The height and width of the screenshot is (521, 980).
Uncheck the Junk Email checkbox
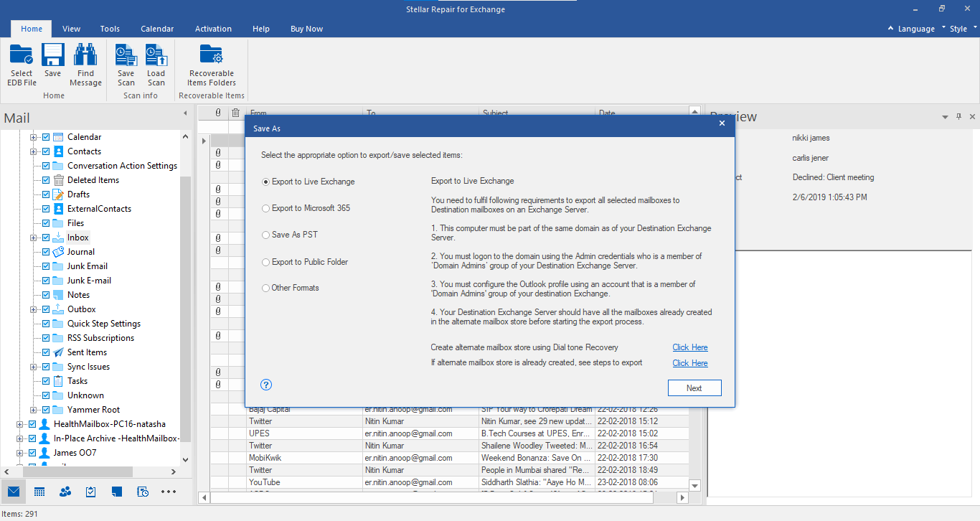click(46, 266)
